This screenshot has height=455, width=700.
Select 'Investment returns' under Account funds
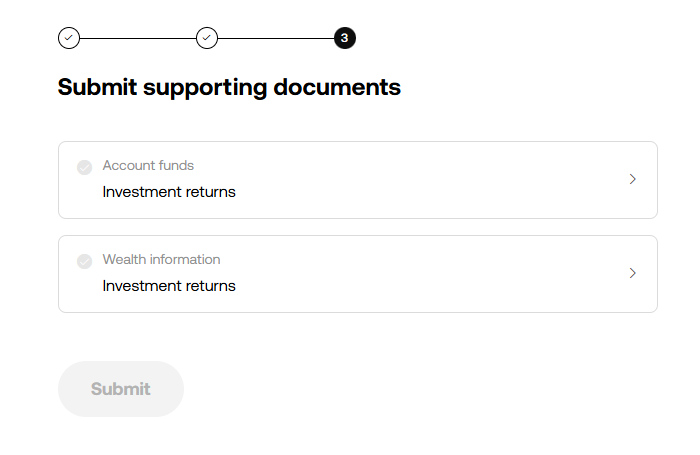coord(169,192)
